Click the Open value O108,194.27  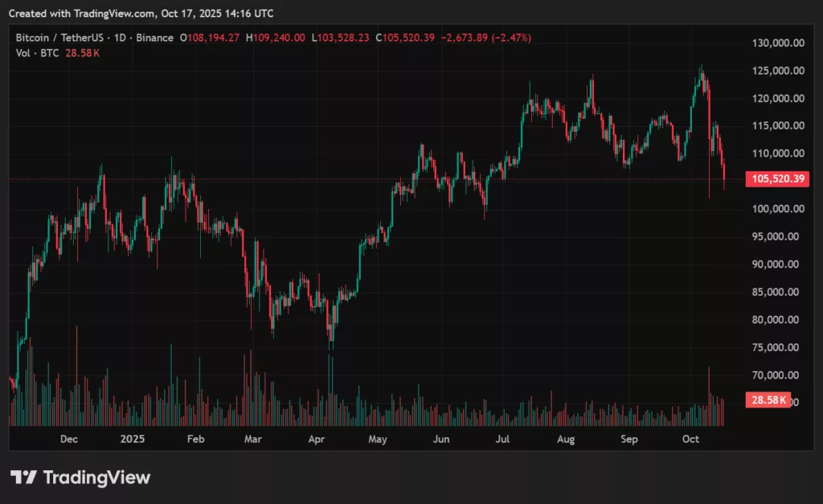pyautogui.click(x=211, y=37)
